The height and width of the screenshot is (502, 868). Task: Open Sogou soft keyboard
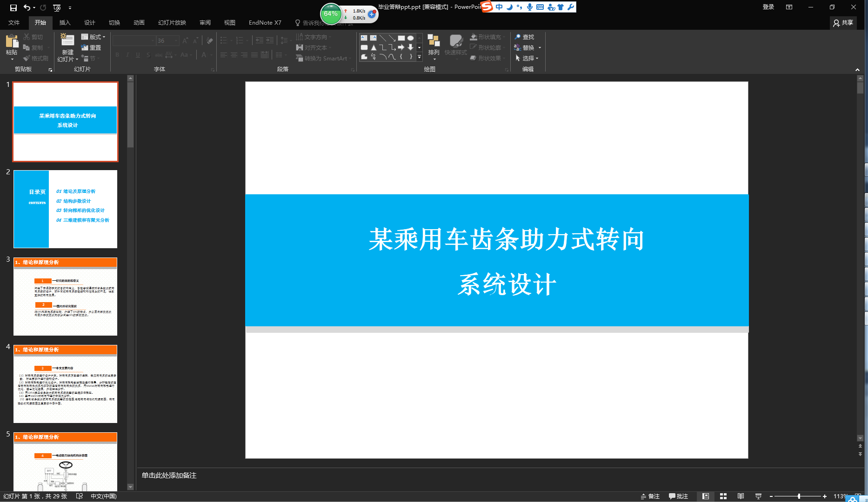pyautogui.click(x=540, y=7)
